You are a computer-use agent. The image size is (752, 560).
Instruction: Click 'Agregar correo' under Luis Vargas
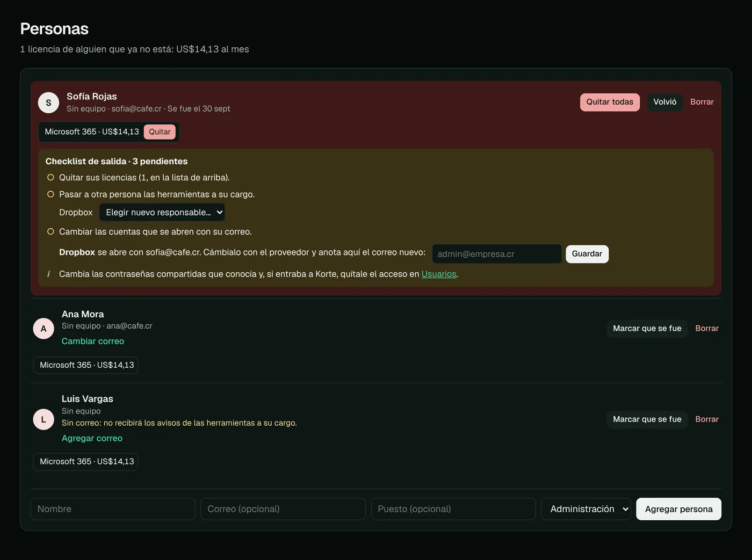[x=92, y=438]
